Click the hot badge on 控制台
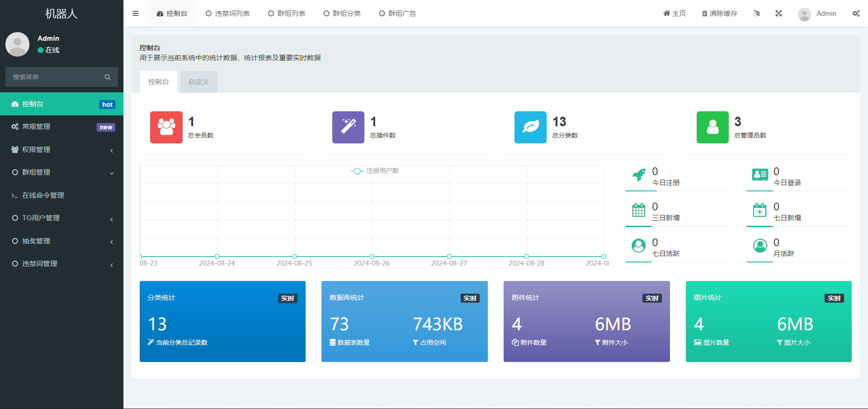The image size is (868, 409). tap(107, 105)
